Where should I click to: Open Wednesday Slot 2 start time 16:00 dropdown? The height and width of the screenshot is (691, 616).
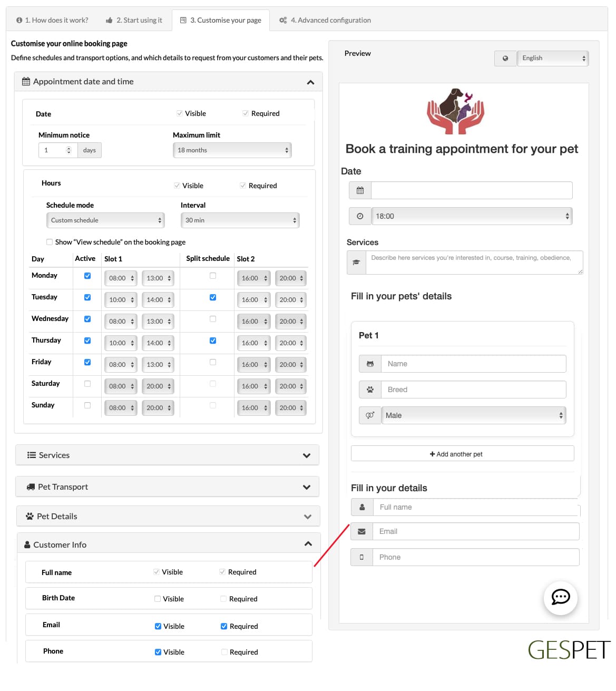point(253,322)
